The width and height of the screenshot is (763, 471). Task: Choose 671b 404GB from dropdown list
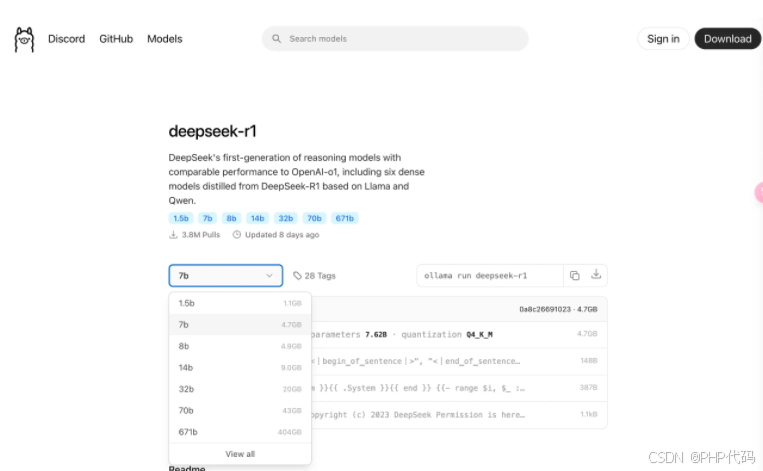point(240,432)
